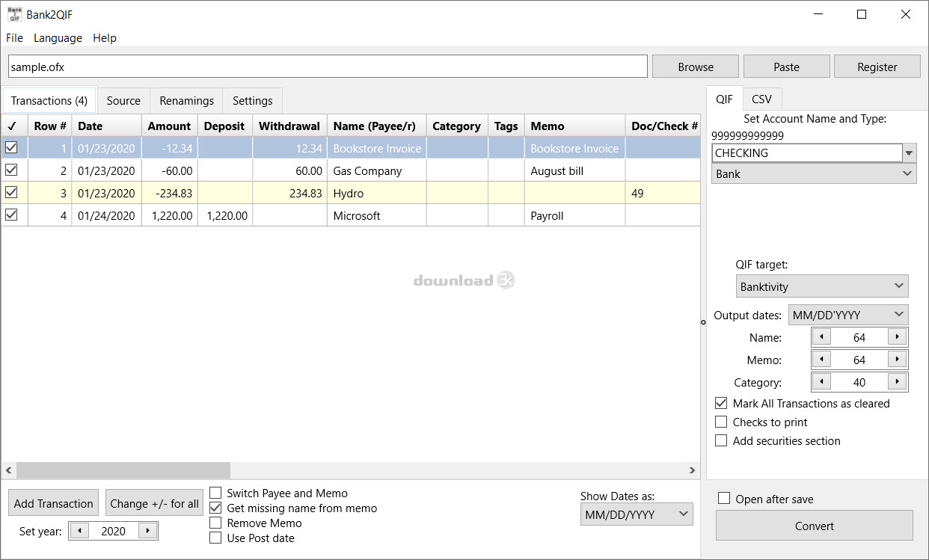The width and height of the screenshot is (929, 560).
Task: Select the Gas Company payee cell
Action: tap(376, 170)
